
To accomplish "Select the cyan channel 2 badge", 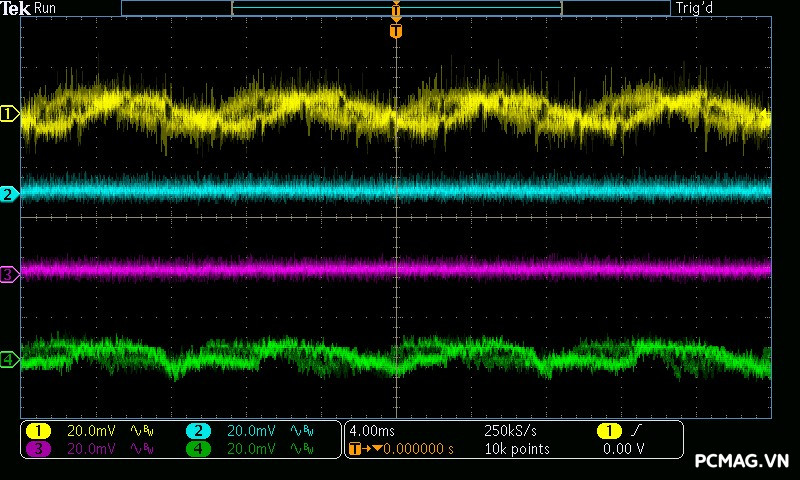I will click(198, 431).
